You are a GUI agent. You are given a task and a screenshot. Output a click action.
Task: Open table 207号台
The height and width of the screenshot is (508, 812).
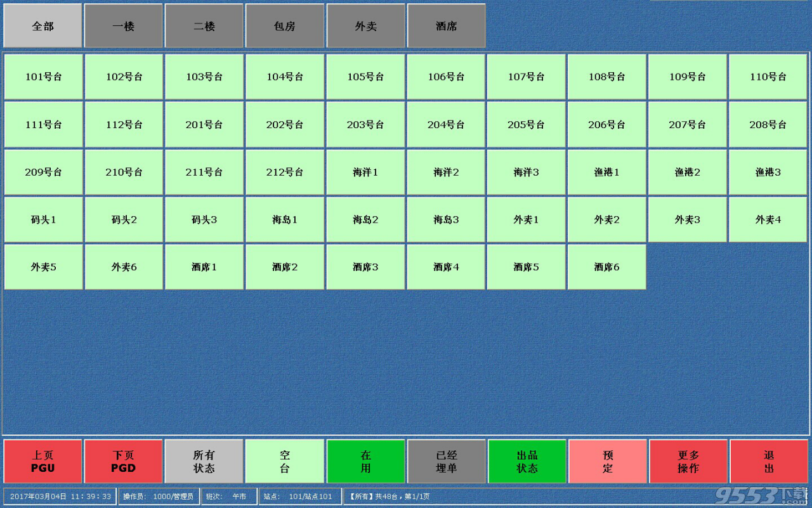(687, 124)
